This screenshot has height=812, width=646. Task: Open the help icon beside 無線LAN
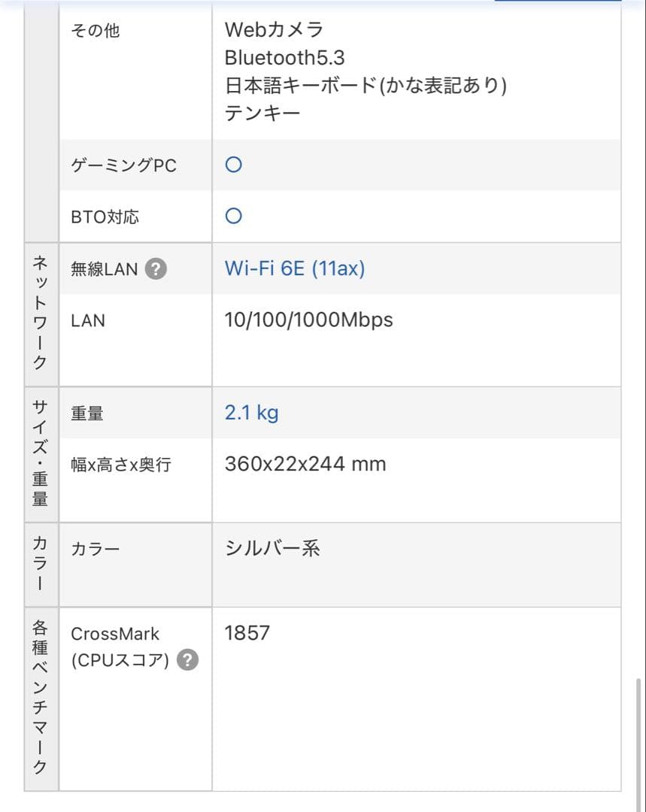point(156,268)
